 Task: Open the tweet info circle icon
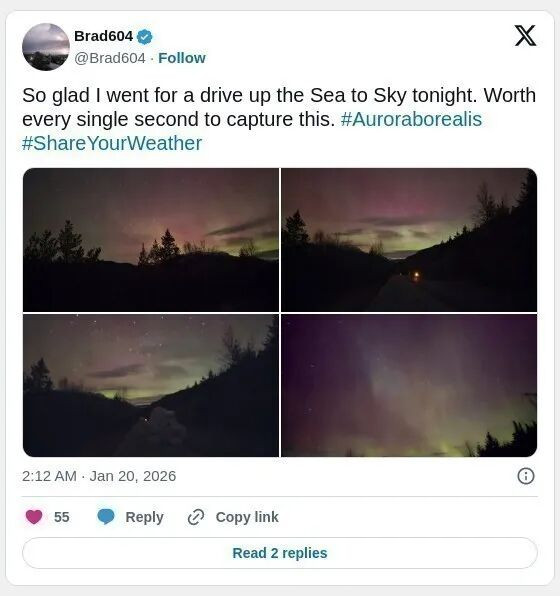click(526, 476)
